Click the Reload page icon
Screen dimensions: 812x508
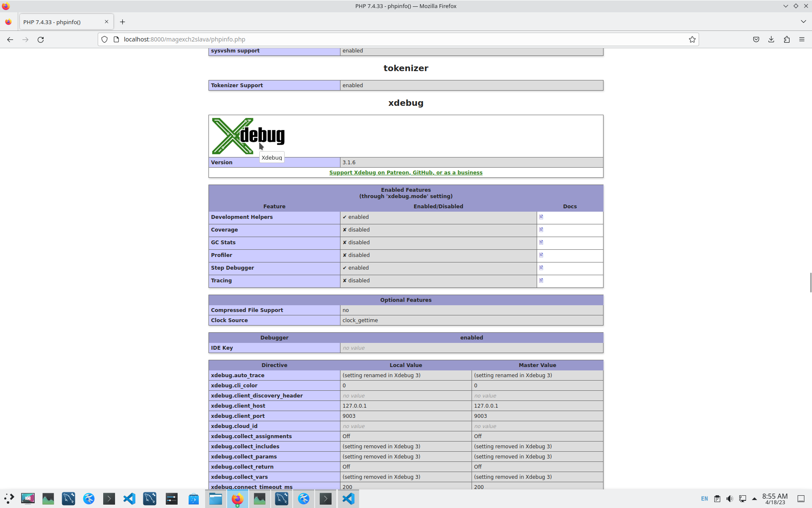tap(41, 39)
